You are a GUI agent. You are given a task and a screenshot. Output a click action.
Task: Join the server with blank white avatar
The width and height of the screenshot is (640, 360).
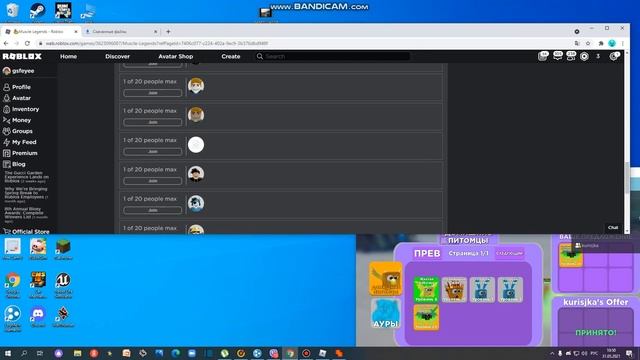[x=153, y=151]
